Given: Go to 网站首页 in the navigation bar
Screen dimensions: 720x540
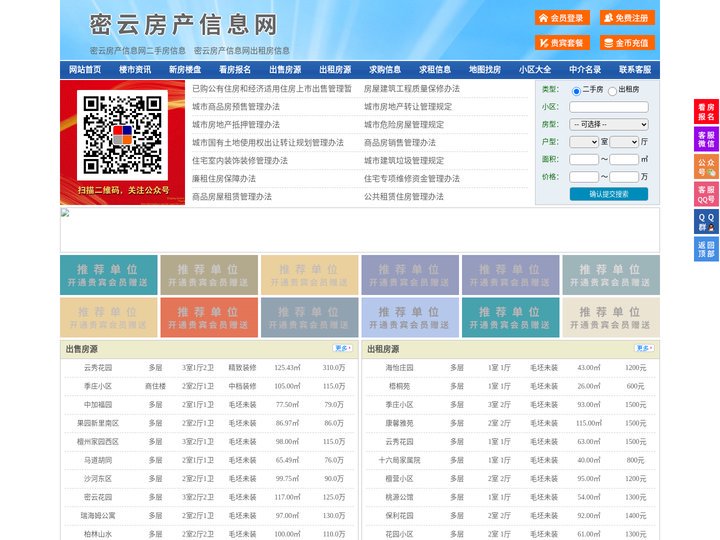Looking at the screenshot, I should 85,70.
